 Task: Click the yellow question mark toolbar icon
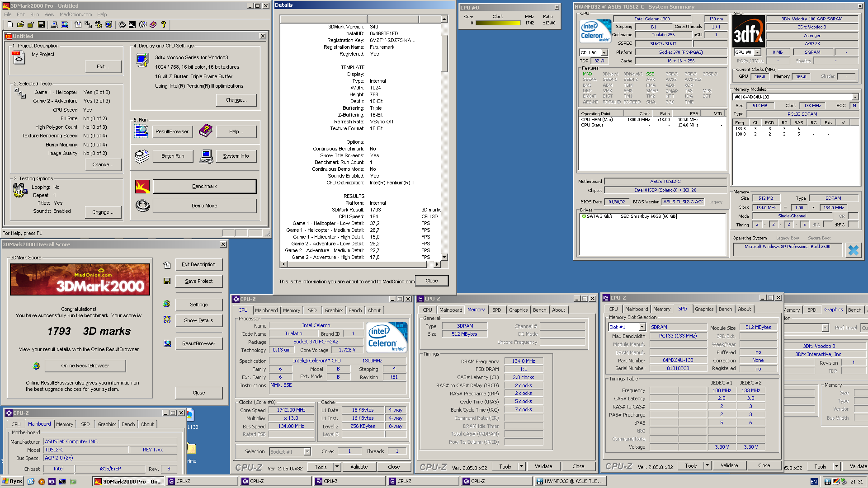coord(164,25)
